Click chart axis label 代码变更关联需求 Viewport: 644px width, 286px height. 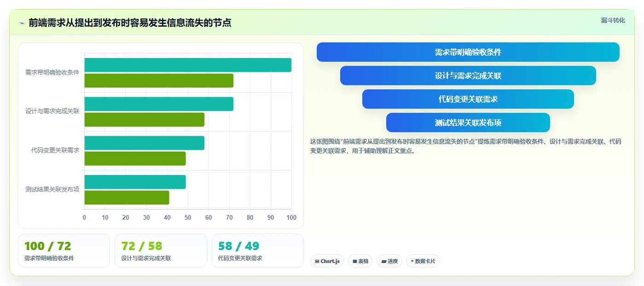55,150
